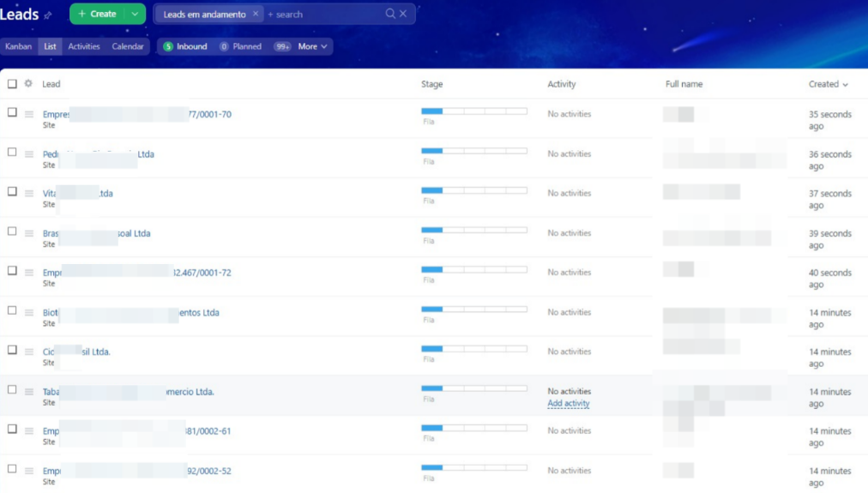Open the row menu for the 'Biot' lead
This screenshot has width=868, height=493.
(x=29, y=313)
